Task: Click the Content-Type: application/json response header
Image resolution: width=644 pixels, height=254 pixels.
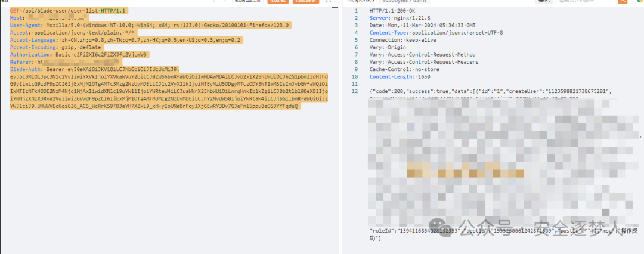Action: tap(436, 33)
